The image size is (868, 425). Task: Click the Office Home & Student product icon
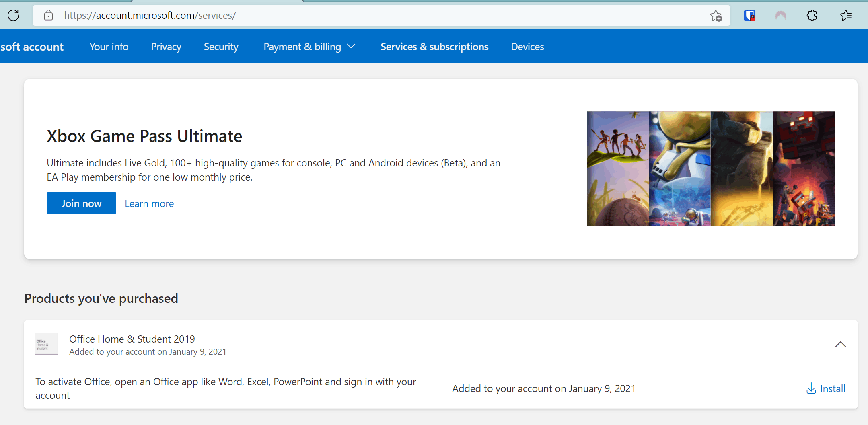coord(47,344)
